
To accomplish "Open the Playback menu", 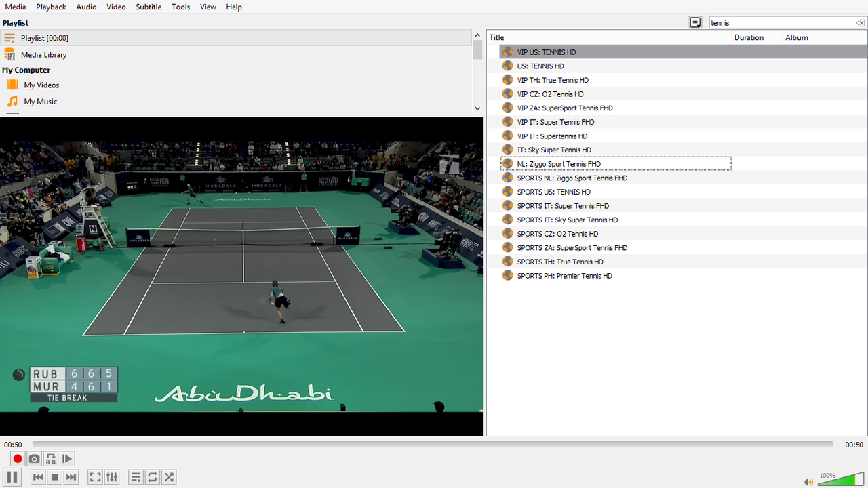I will [x=51, y=7].
